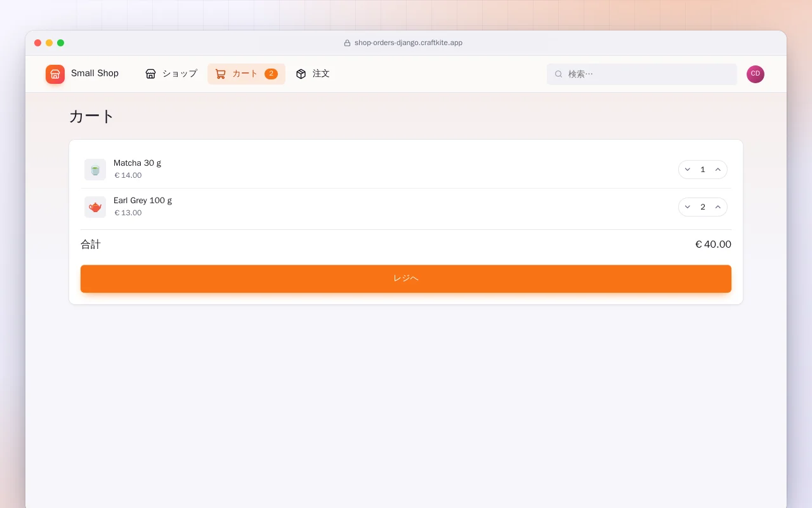Click the € 40.00 total amount

[713, 244]
